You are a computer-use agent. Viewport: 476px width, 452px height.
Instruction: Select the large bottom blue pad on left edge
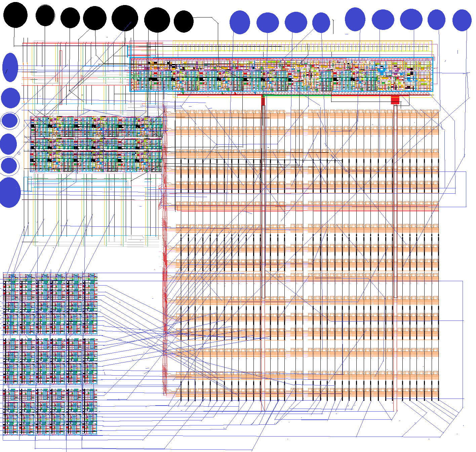coord(10,192)
